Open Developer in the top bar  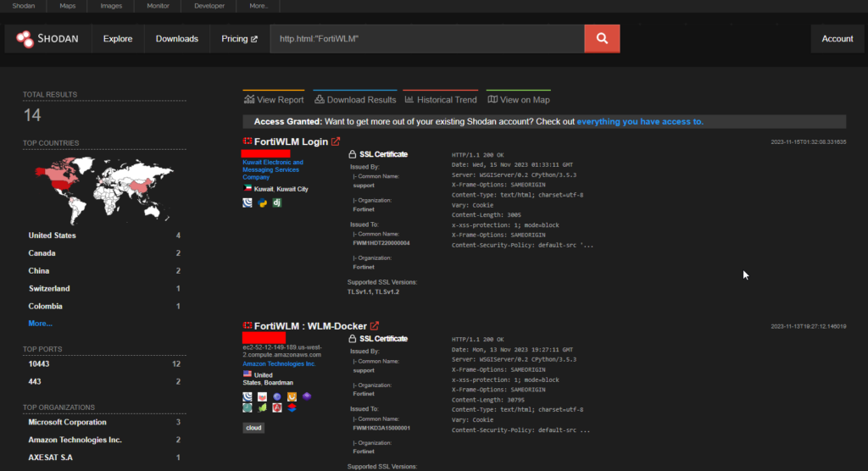209,6
